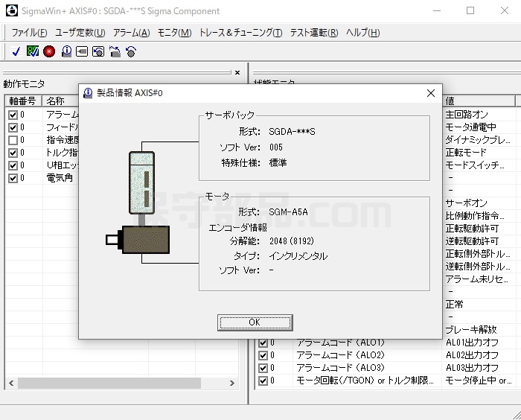Enable the 指令速度 monitor checkbox
521x420 pixels.
(x=13, y=140)
